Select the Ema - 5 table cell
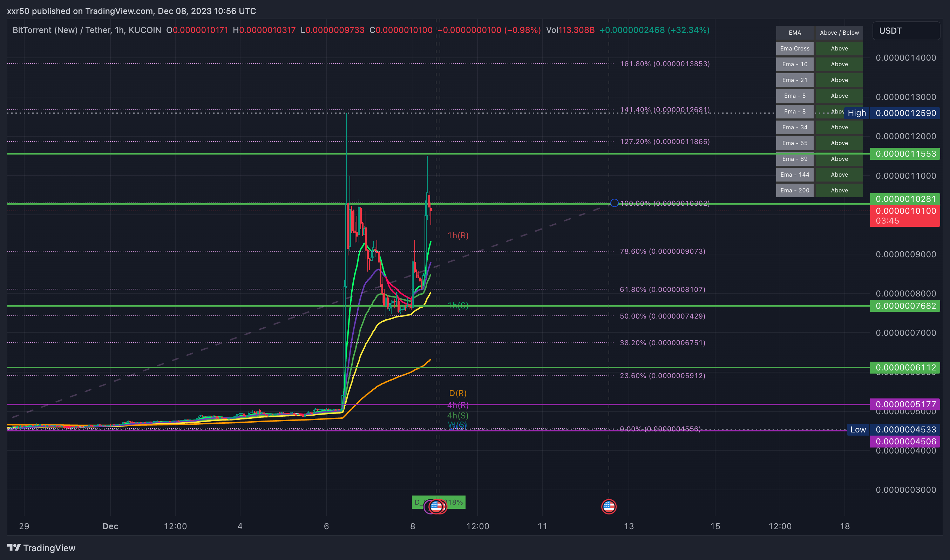The width and height of the screenshot is (950, 560). click(x=794, y=96)
